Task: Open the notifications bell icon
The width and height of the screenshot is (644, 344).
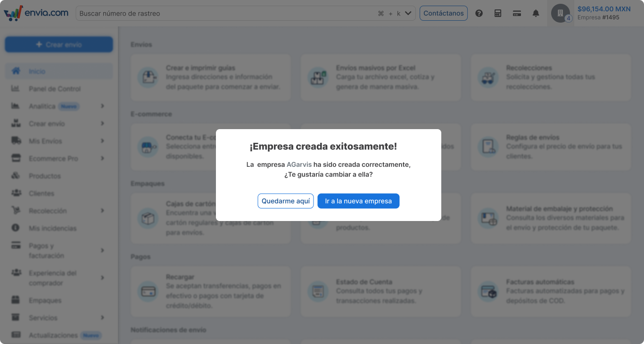Action: click(x=536, y=13)
